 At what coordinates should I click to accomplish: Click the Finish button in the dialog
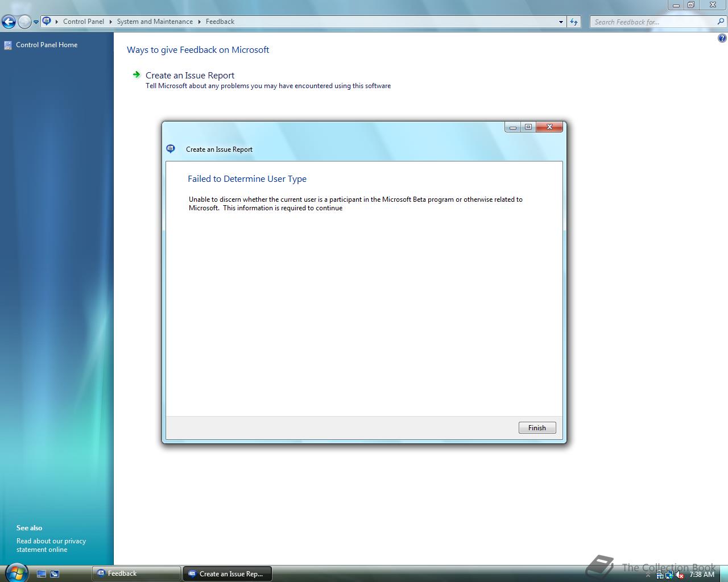click(537, 428)
